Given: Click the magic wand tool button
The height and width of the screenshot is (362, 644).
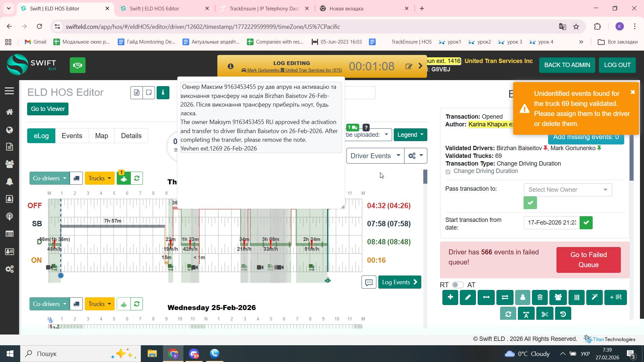Looking at the screenshot, I should pyautogui.click(x=594, y=297).
